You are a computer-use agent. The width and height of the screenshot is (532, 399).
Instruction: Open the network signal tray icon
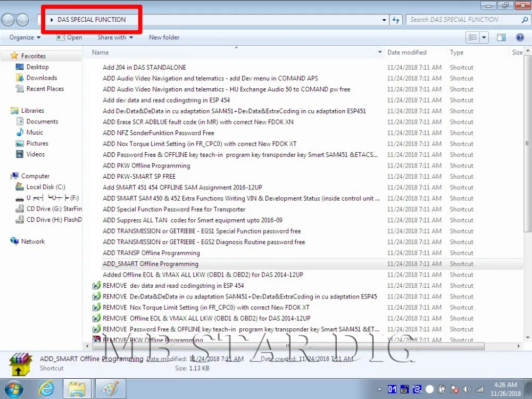pyautogui.click(x=479, y=389)
